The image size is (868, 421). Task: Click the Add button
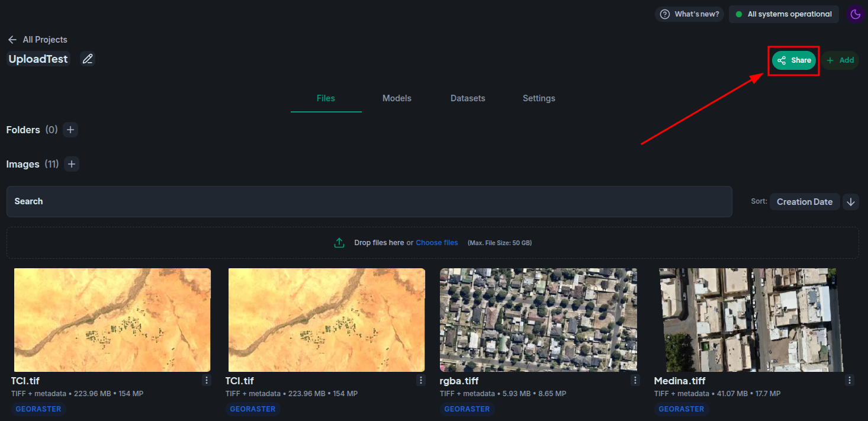click(840, 60)
